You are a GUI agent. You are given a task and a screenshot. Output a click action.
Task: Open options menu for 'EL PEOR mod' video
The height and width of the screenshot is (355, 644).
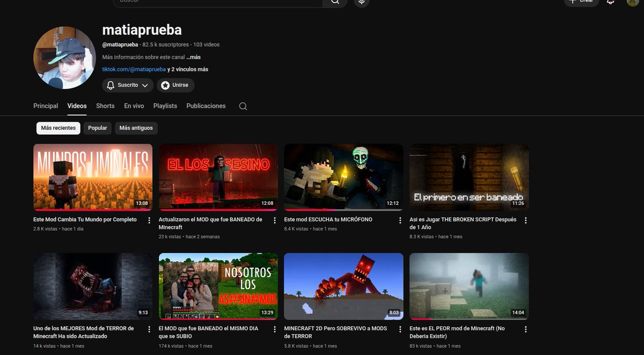click(x=525, y=329)
